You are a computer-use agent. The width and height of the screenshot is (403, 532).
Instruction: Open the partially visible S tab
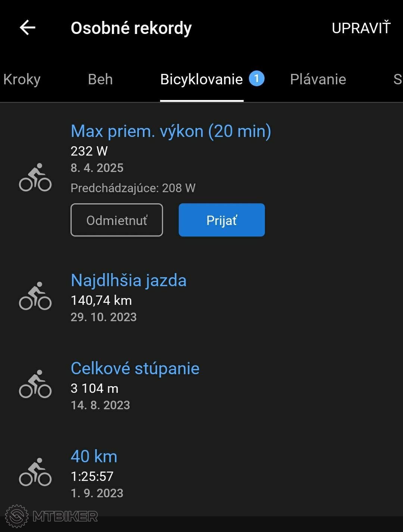(x=398, y=79)
